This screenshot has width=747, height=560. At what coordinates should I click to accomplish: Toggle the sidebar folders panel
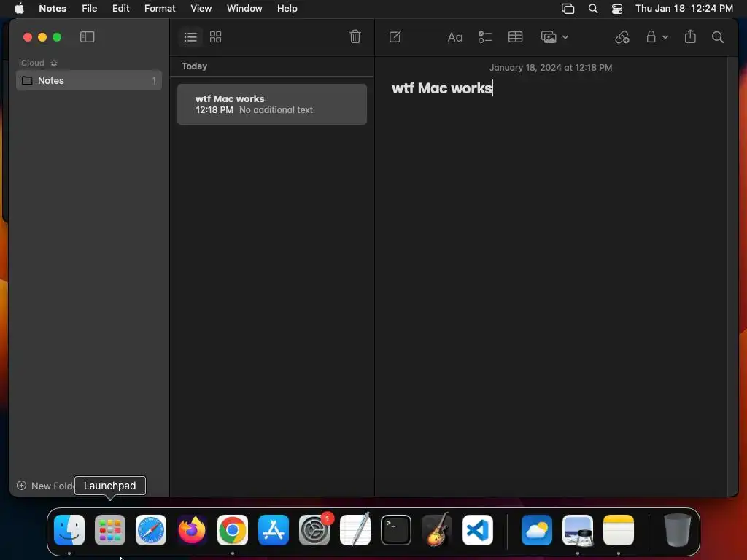pyautogui.click(x=88, y=36)
